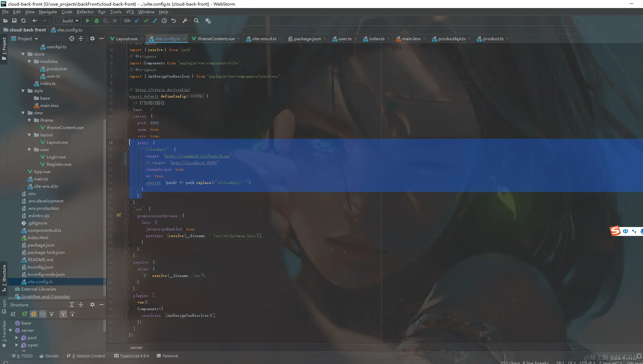This screenshot has height=364, width=643.
Task: Open the Structure panel settings gear
Action: point(92,305)
